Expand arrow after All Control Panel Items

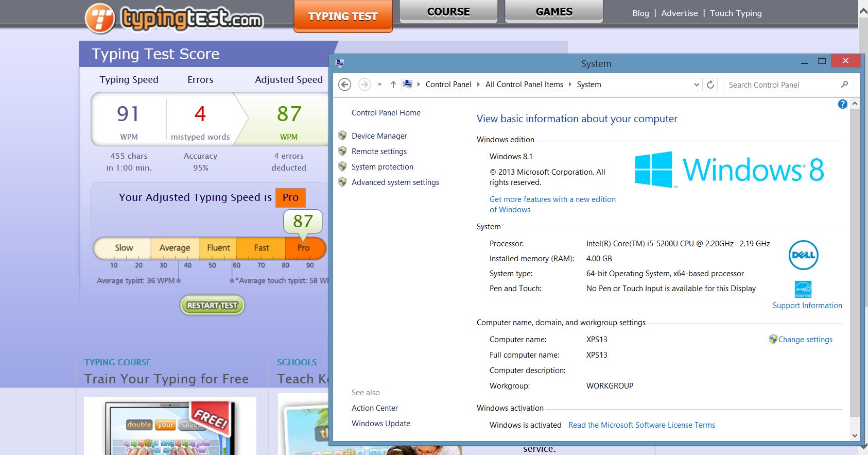(x=570, y=85)
